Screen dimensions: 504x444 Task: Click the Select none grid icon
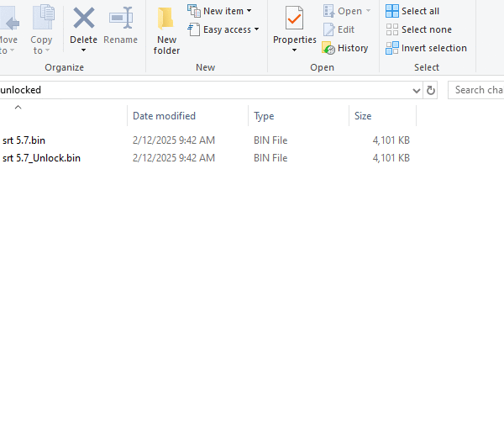point(392,29)
